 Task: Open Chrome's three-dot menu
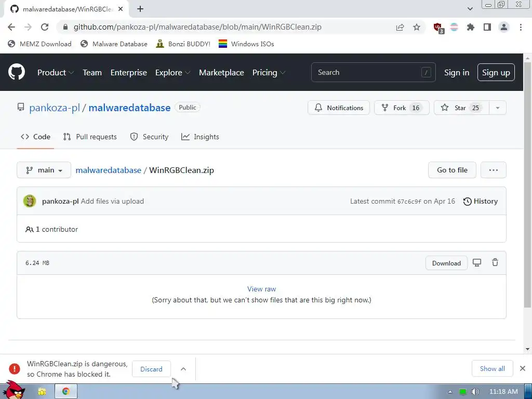pos(521,27)
